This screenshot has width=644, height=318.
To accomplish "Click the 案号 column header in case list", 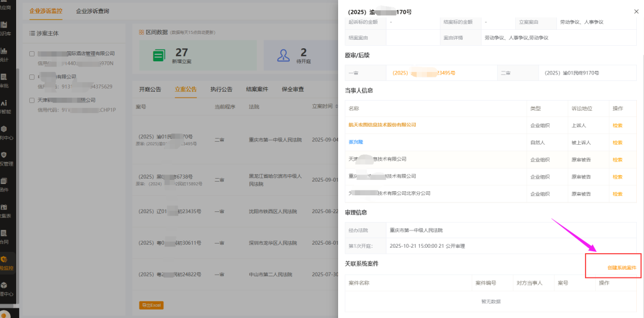I will pos(141,107).
